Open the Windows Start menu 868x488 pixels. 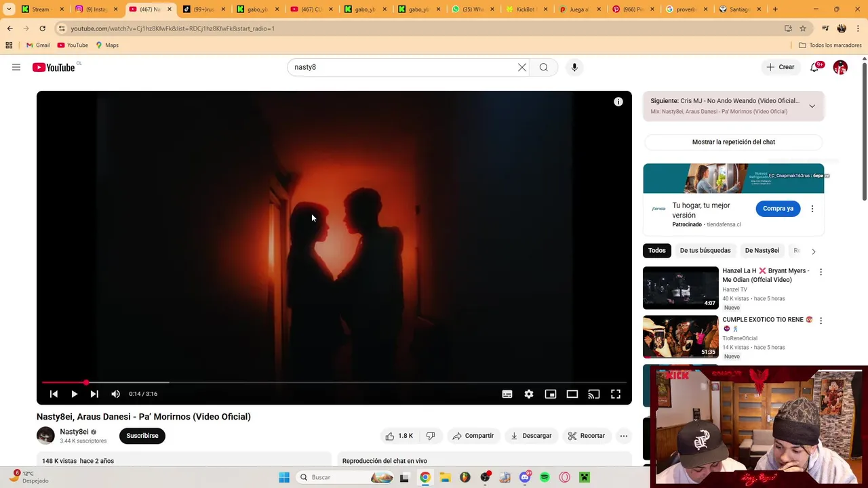coord(284,477)
